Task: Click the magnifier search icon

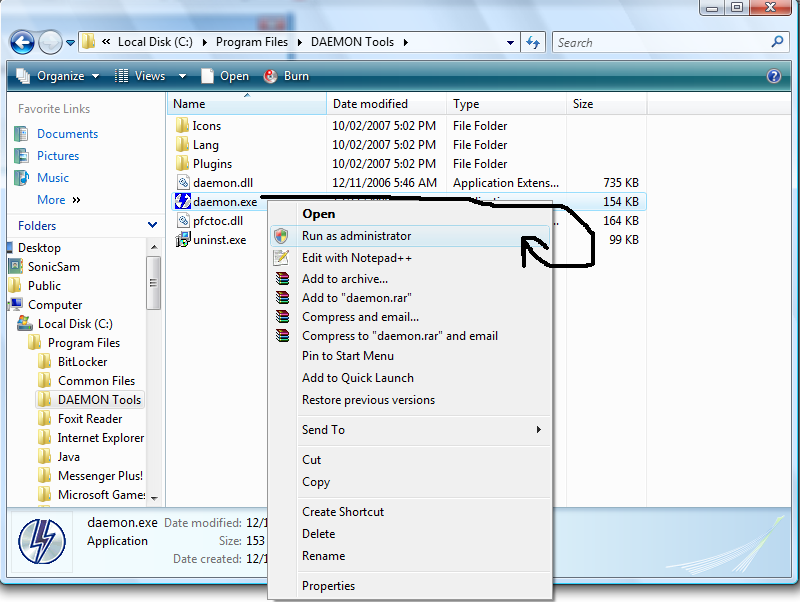Action: 777,42
